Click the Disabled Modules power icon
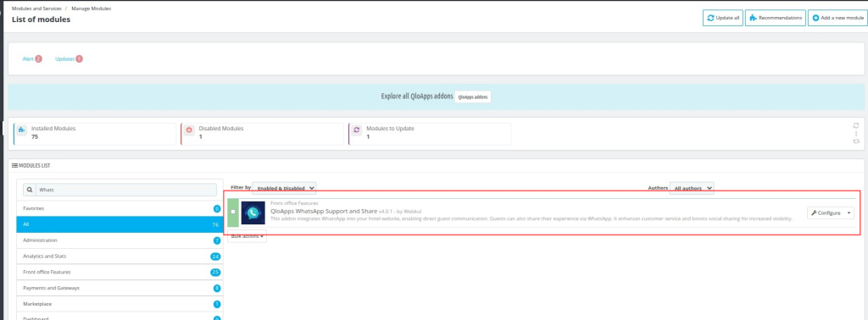Screen dimensions: 868x320 point(189,130)
